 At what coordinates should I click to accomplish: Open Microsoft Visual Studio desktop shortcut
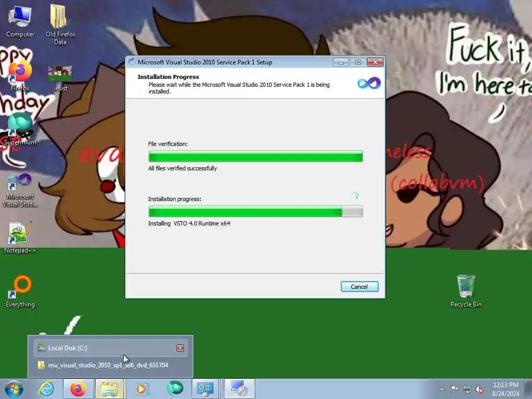coord(20,190)
